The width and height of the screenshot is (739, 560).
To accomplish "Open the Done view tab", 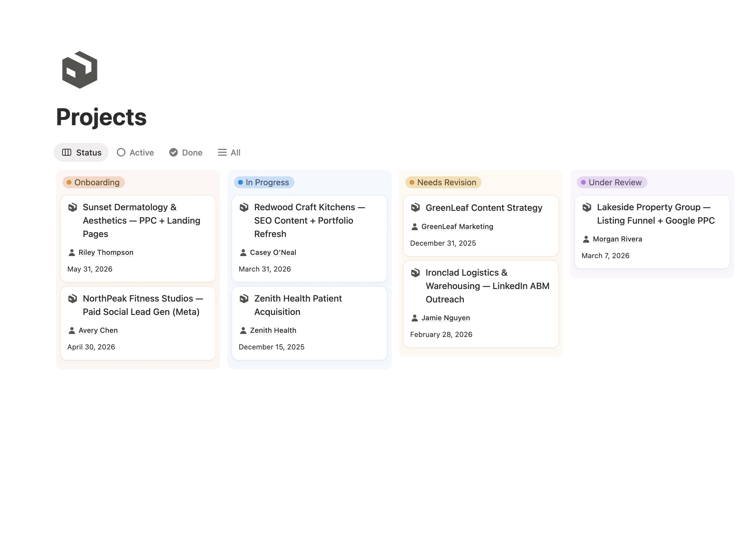I will pyautogui.click(x=186, y=153).
